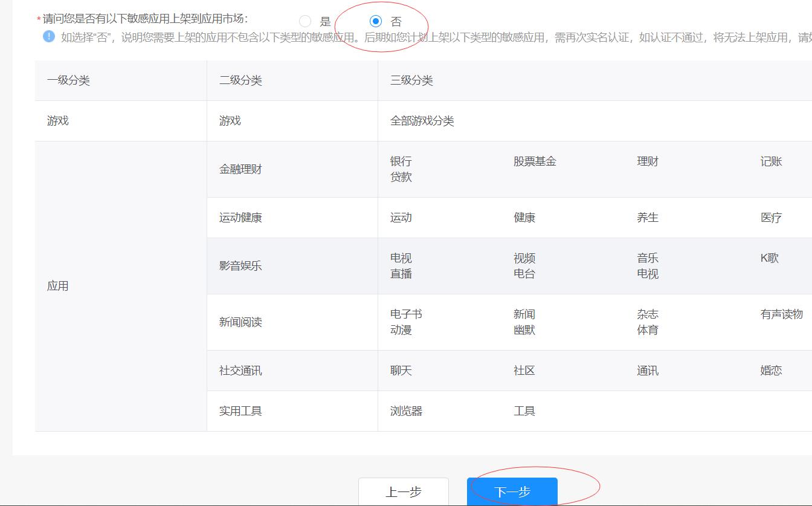This screenshot has width=812, height=506.
Task: Click the 幽默 category text
Action: 524,330
